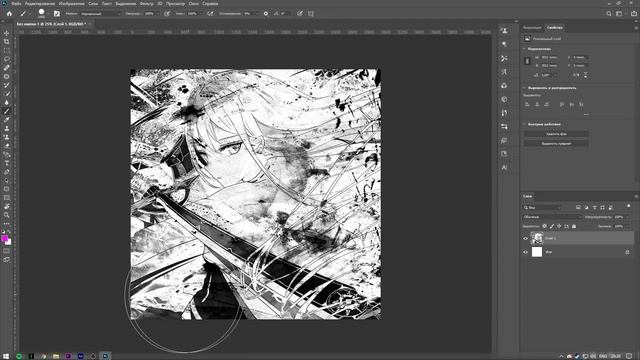Select the Move tool

point(7,33)
